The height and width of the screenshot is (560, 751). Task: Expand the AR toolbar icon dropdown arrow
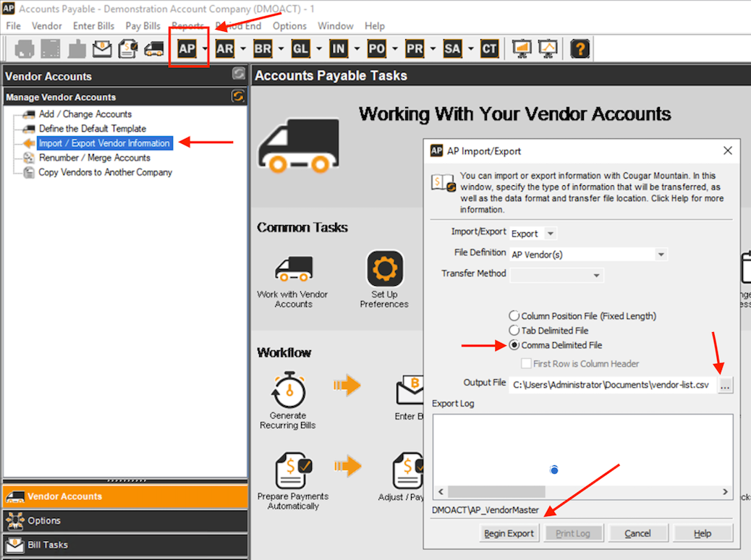tap(243, 48)
